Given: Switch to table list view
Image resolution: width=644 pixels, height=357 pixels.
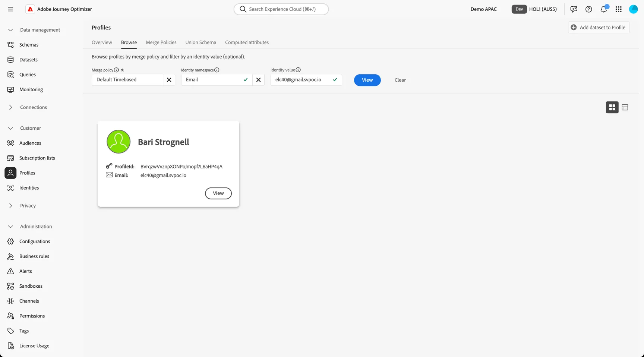Looking at the screenshot, I should pyautogui.click(x=625, y=107).
